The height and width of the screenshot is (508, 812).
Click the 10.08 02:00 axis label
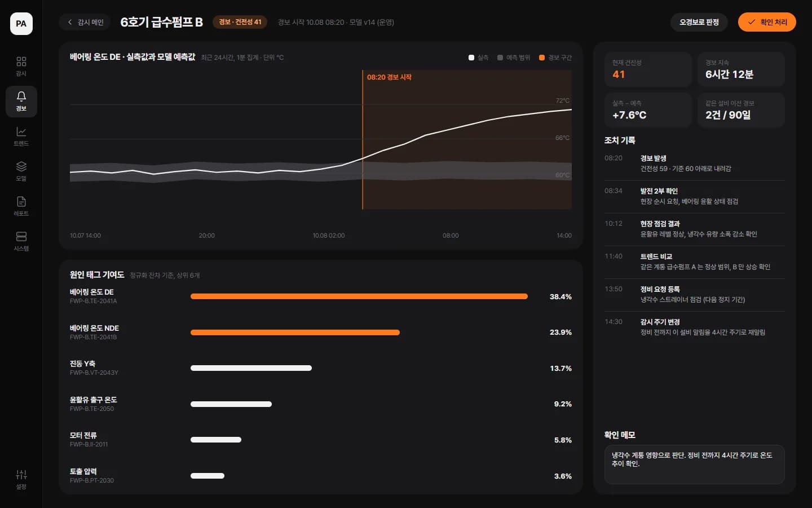(x=329, y=235)
